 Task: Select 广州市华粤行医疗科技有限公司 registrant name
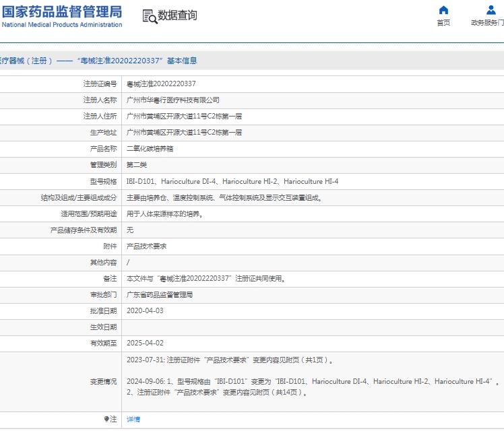click(x=173, y=100)
